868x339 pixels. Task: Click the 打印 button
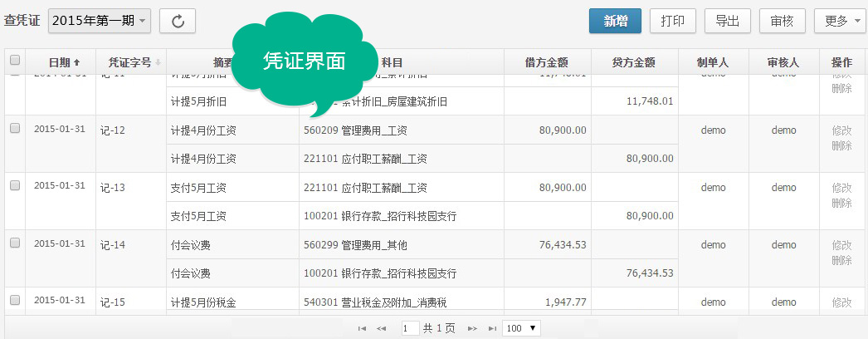coord(673,21)
